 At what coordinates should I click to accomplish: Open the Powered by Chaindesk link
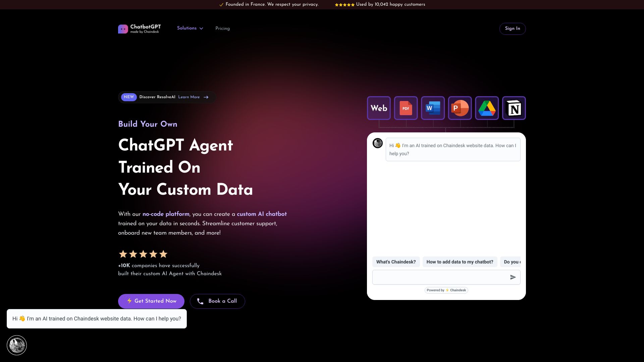coord(446,290)
